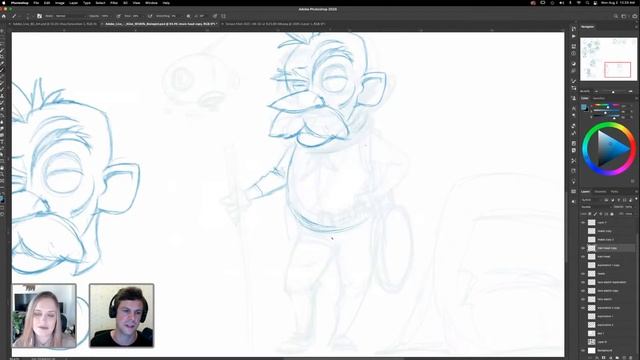Open the History panel icon
The width and height of the screenshot is (640, 360).
click(573, 29)
